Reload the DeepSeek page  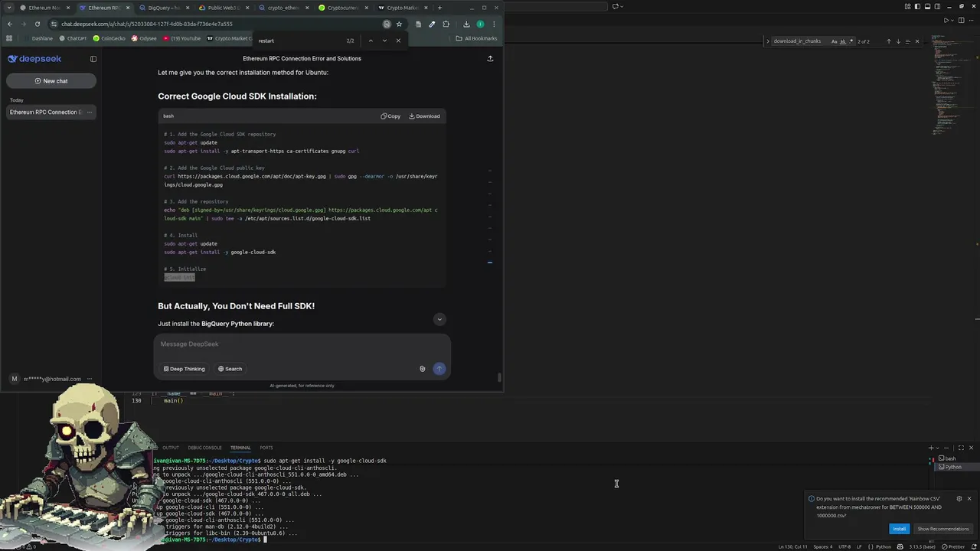(x=37, y=24)
